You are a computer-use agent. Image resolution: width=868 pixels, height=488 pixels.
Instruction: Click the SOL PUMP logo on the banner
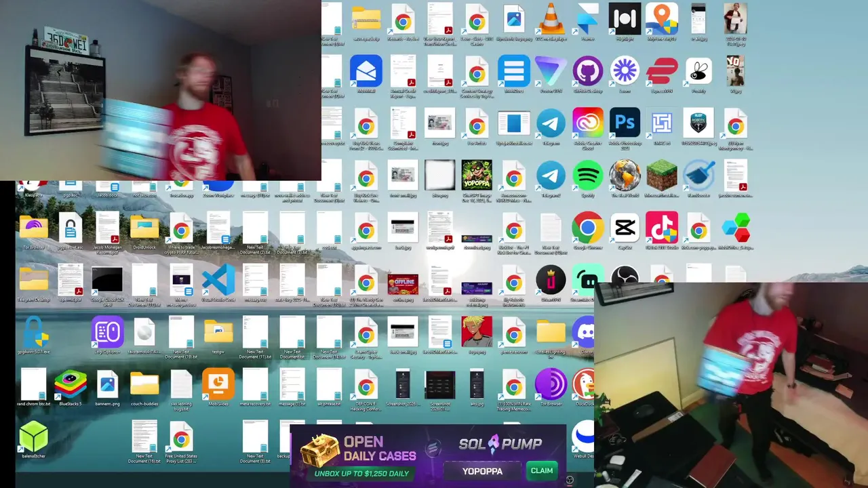[500, 444]
